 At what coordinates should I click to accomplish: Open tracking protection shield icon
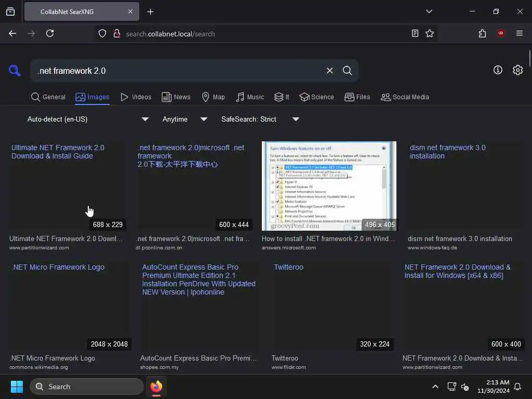pos(102,34)
